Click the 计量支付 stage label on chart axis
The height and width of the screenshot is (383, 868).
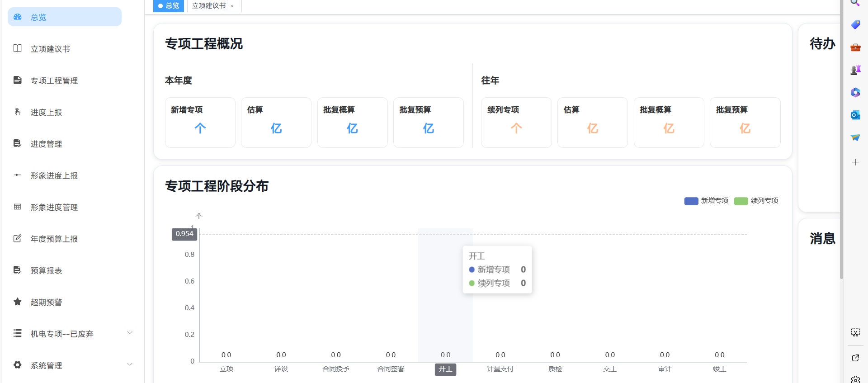coord(500,369)
